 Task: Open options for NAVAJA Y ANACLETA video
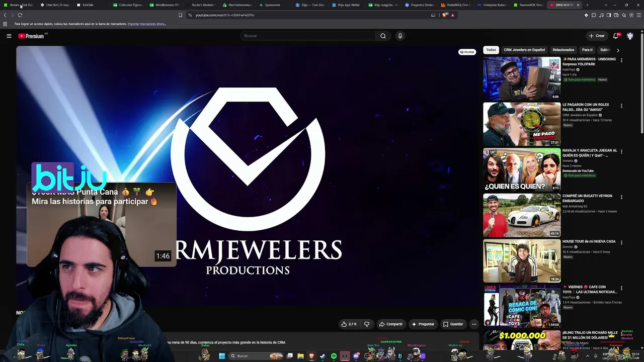(621, 151)
